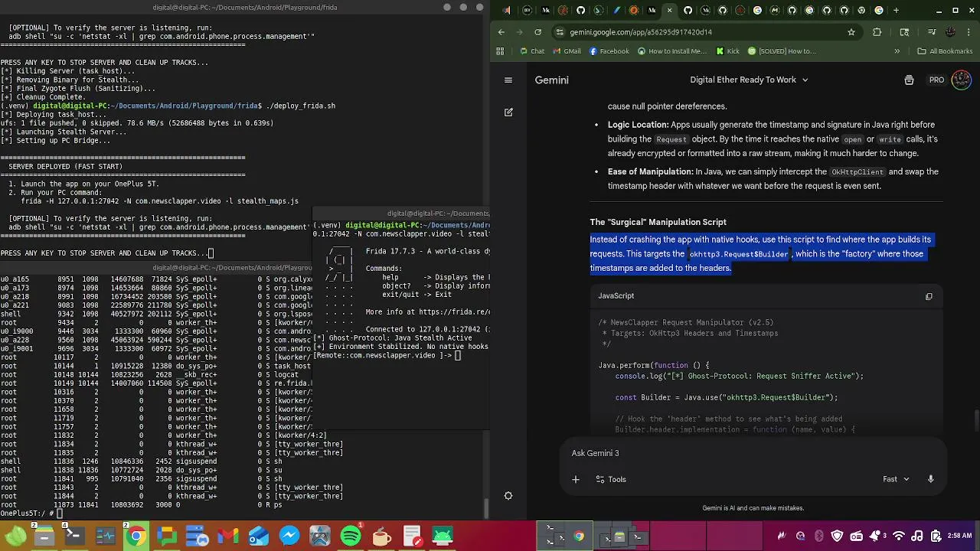Open the All Bookmarks folder
The width and height of the screenshot is (980, 551).
point(945,51)
